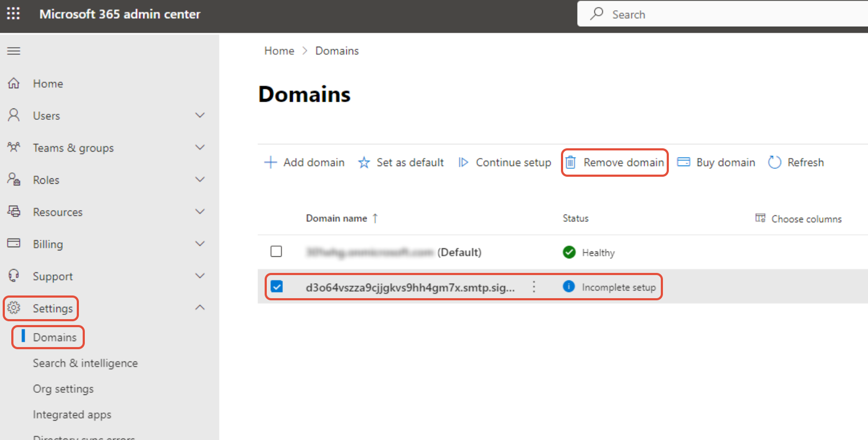Expand the Support section chevron
Viewport: 868px width, 440px height.
click(200, 276)
